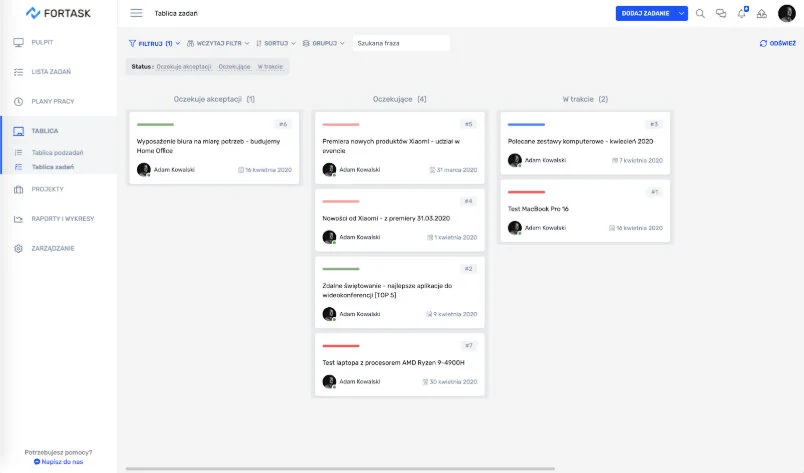The width and height of the screenshot is (804, 473).
Task: Open the chat messages icon
Action: click(720, 14)
